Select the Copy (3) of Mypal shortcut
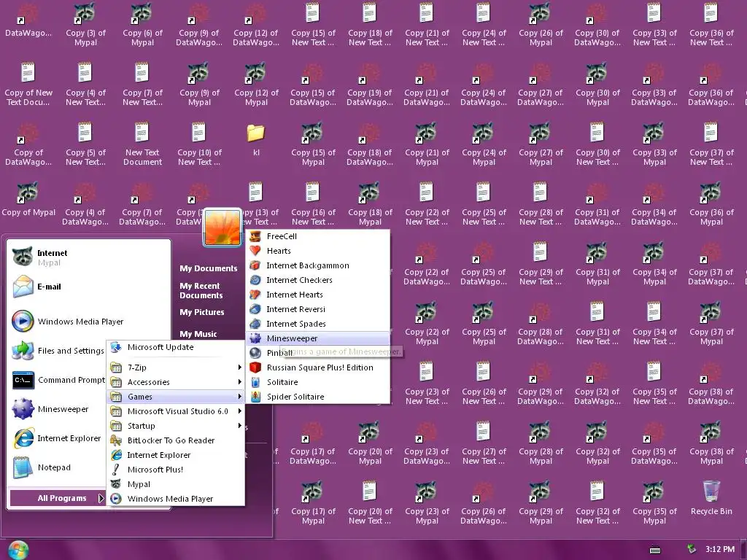Screen dimensions: 747x560 pyautogui.click(x=86, y=24)
